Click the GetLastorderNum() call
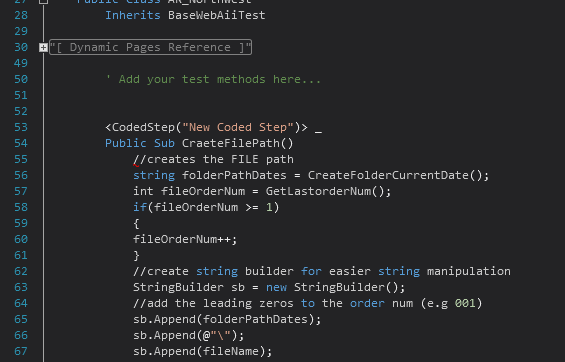The width and height of the screenshot is (565, 362). [x=325, y=191]
